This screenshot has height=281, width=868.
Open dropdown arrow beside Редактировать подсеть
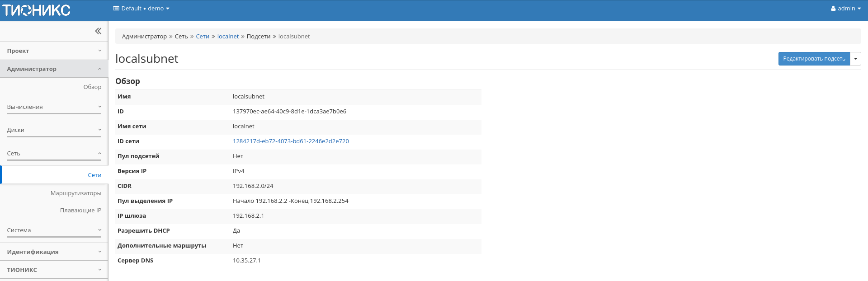(855, 59)
